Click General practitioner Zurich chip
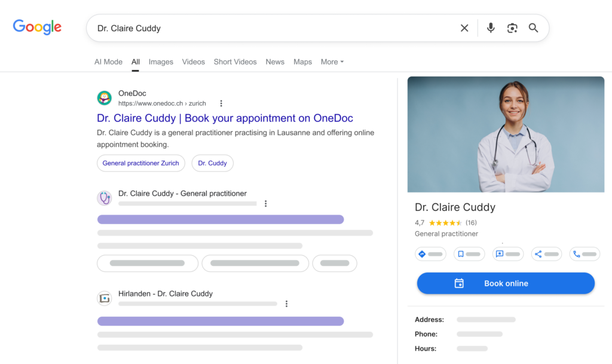Screen dimensions: 612x364 pos(141,163)
